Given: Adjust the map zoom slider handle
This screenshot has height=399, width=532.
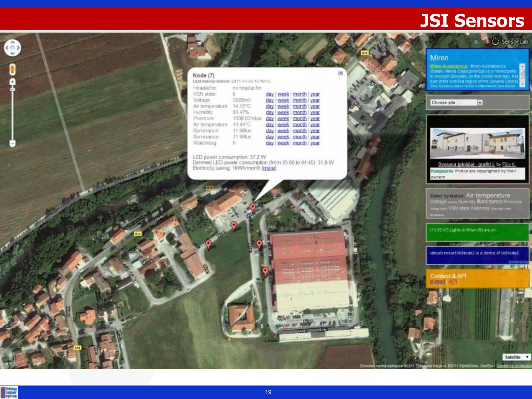Looking at the screenshot, I should (x=12, y=89).
